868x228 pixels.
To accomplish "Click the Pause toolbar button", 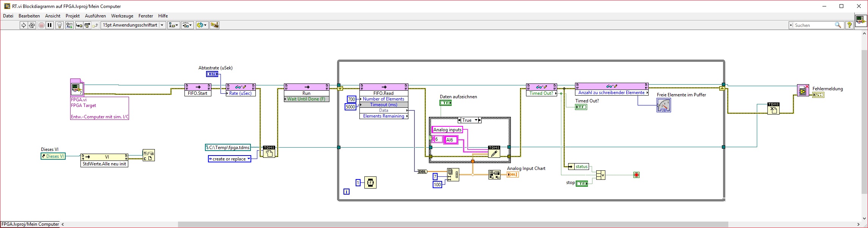I will coord(50,25).
